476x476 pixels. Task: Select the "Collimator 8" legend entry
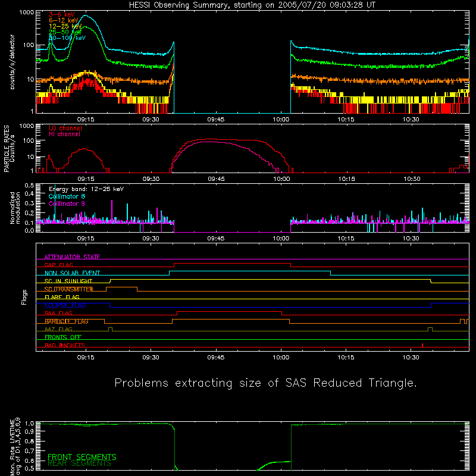pos(67,196)
